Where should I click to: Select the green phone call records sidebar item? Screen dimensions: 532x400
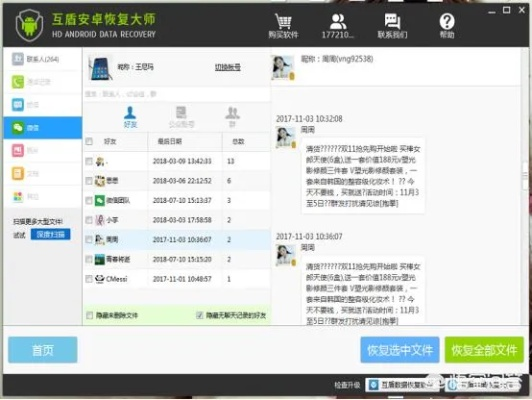[x=42, y=82]
